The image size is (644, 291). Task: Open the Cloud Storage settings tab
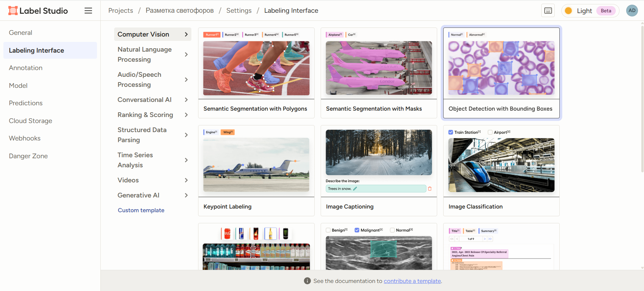(x=31, y=121)
